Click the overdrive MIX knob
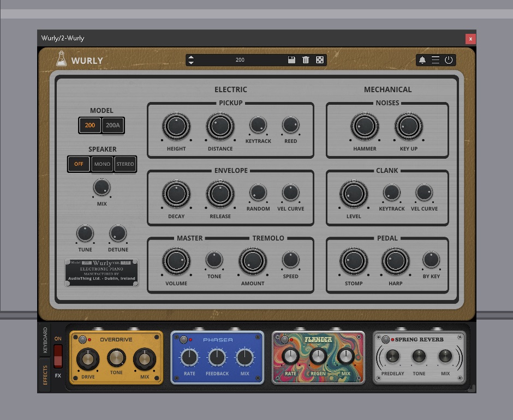The height and width of the screenshot is (420, 513). point(145,359)
